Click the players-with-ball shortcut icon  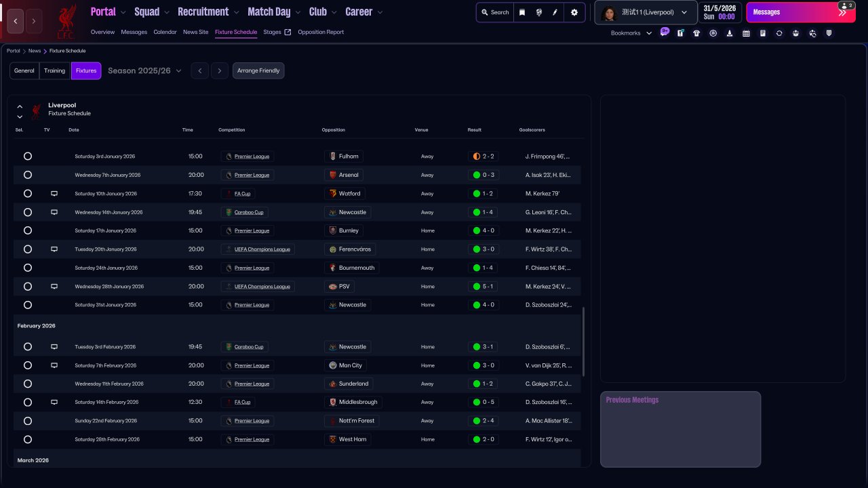812,33
